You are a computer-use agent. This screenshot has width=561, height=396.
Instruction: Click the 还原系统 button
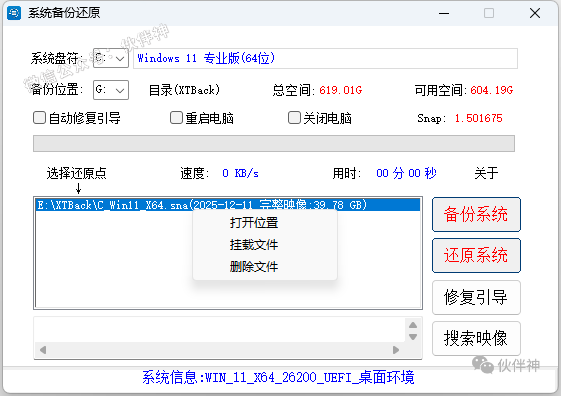pos(476,255)
